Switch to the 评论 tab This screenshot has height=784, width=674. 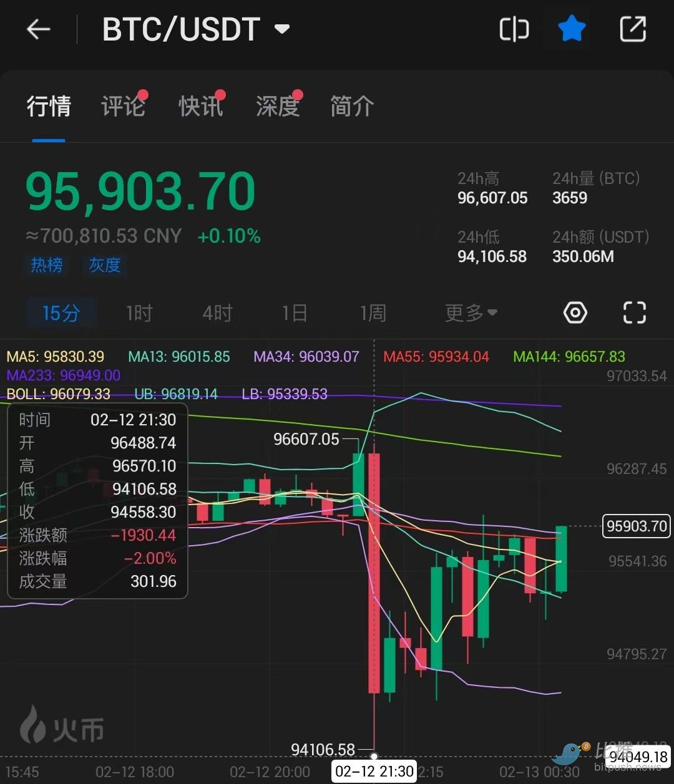(123, 107)
